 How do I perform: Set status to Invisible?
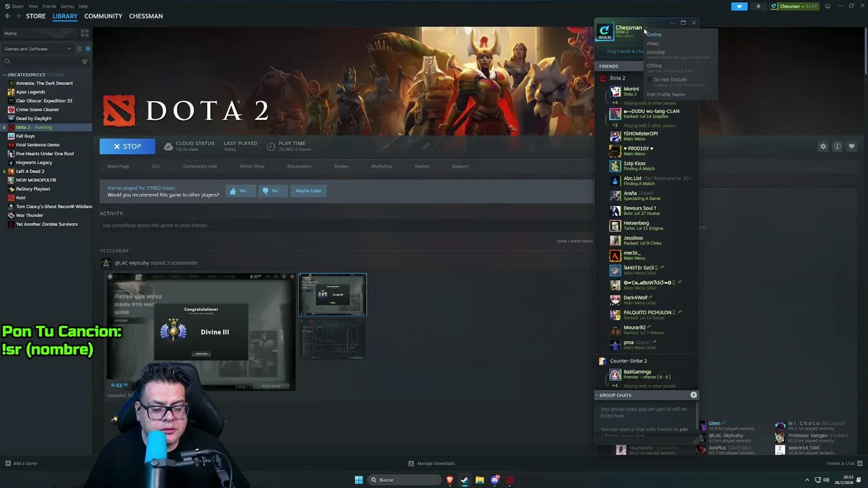tap(656, 52)
